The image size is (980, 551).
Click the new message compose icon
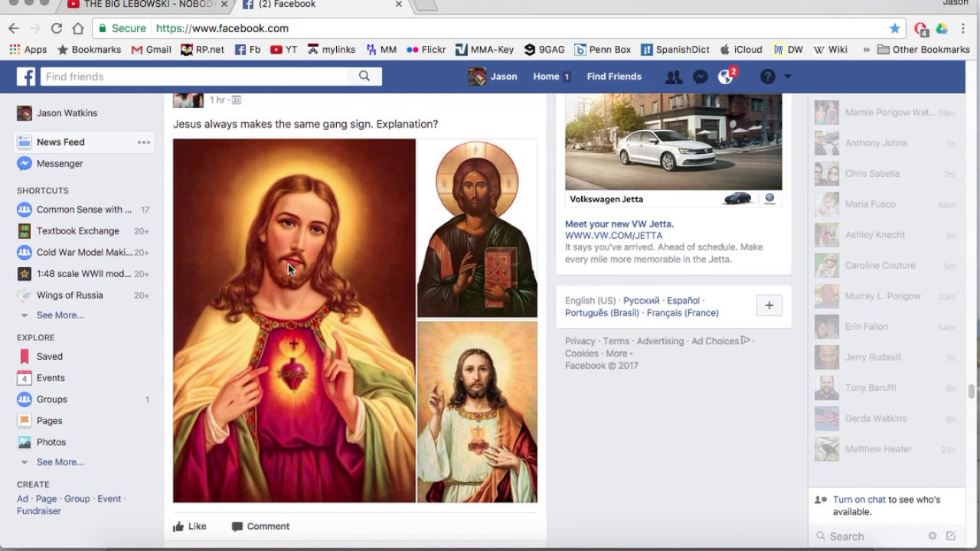(x=951, y=536)
